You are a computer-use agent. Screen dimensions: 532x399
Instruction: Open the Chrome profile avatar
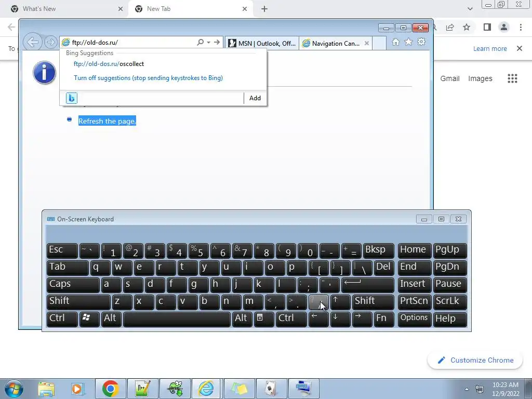coord(504,27)
